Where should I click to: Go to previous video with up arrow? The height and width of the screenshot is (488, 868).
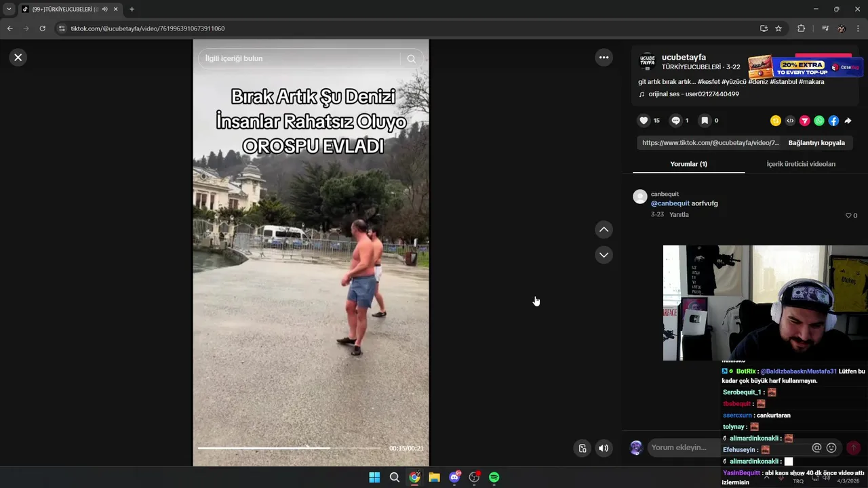coord(604,230)
